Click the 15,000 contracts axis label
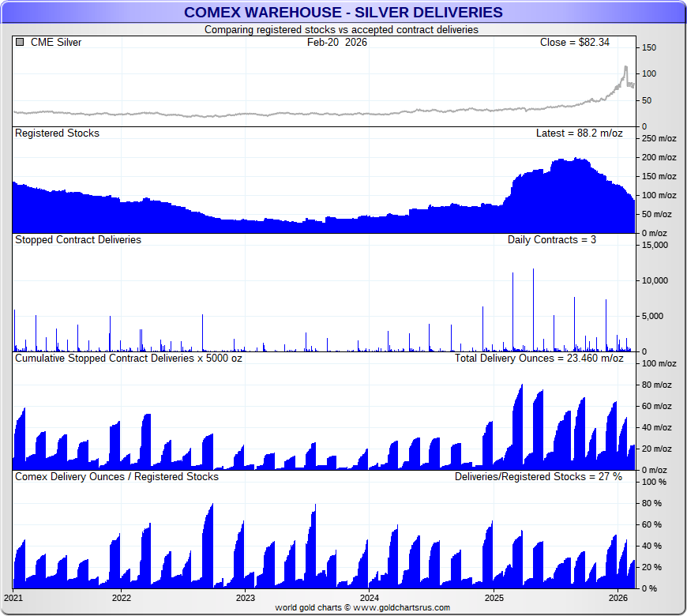The height and width of the screenshot is (616, 687). coord(655,245)
